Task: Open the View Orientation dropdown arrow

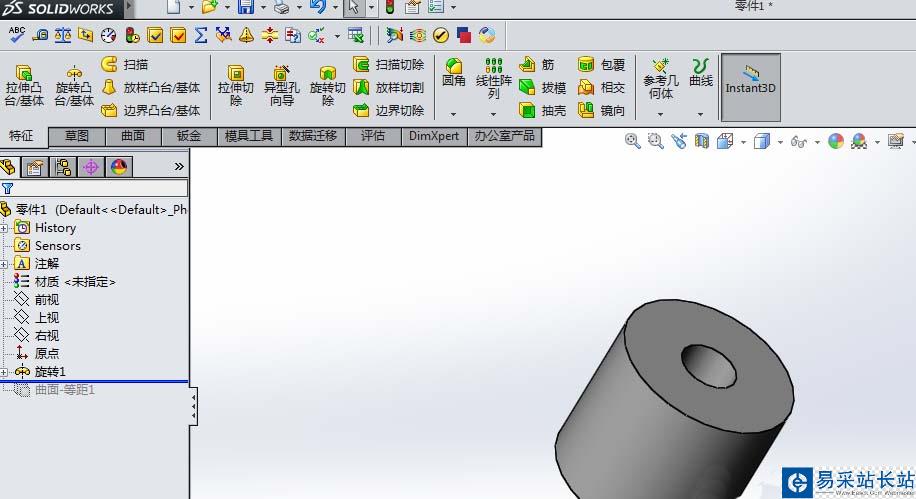Action: coord(743,142)
